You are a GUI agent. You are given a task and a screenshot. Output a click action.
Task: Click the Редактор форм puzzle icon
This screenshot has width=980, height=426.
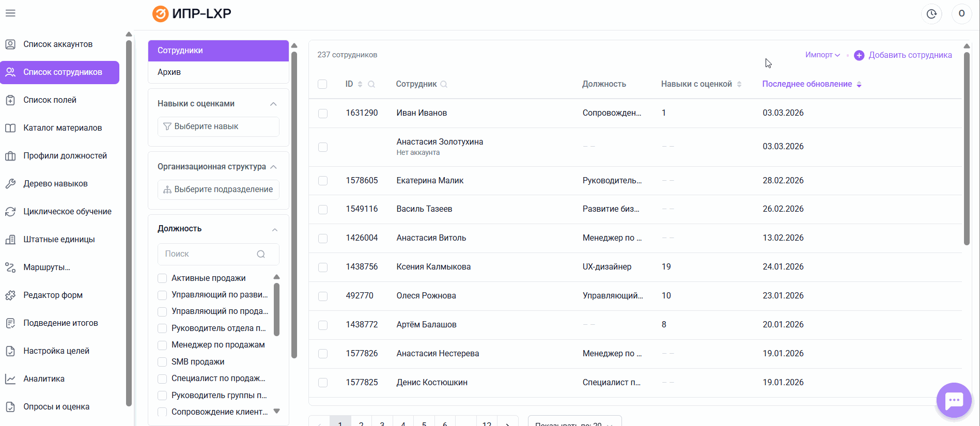pos(10,295)
